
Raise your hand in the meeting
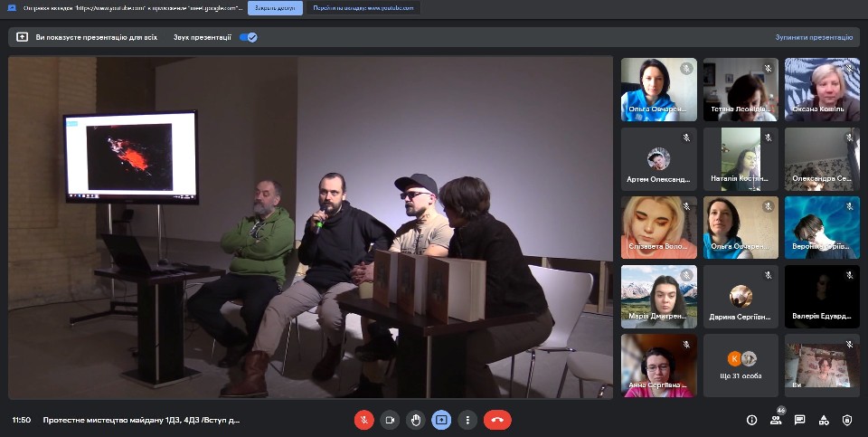pos(415,420)
